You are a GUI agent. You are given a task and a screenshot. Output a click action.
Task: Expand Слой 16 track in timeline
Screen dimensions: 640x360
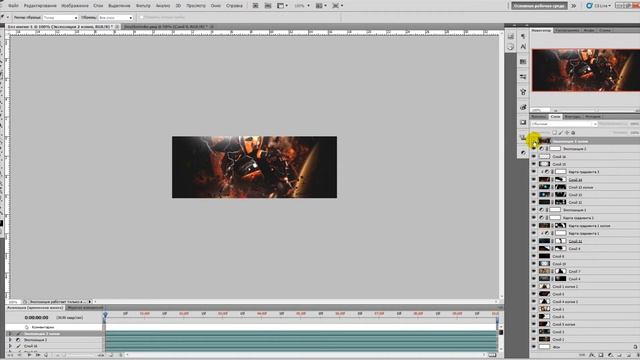(x=10, y=346)
